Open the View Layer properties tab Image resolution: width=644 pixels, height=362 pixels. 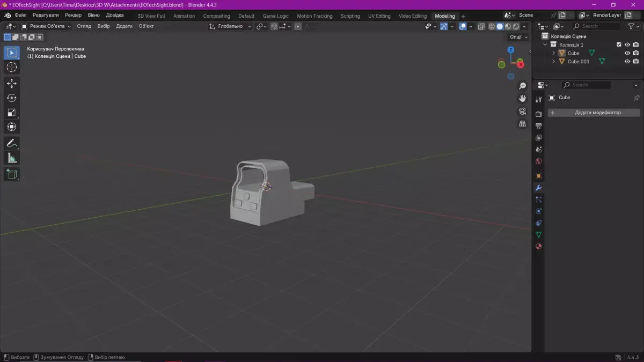click(539, 137)
